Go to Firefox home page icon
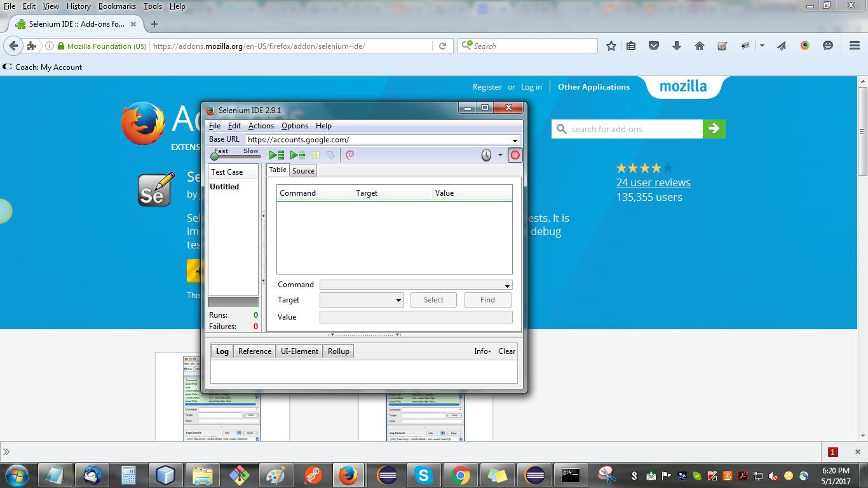This screenshot has height=488, width=868. point(700,46)
